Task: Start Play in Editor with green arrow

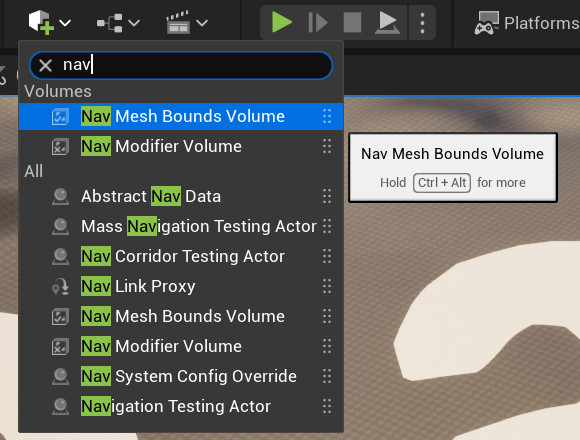Action: (x=281, y=22)
